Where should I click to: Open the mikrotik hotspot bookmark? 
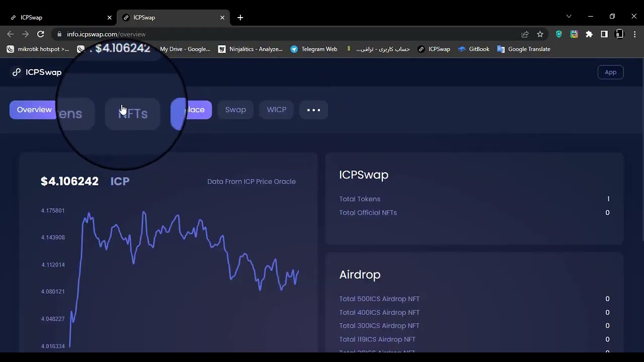pos(38,49)
